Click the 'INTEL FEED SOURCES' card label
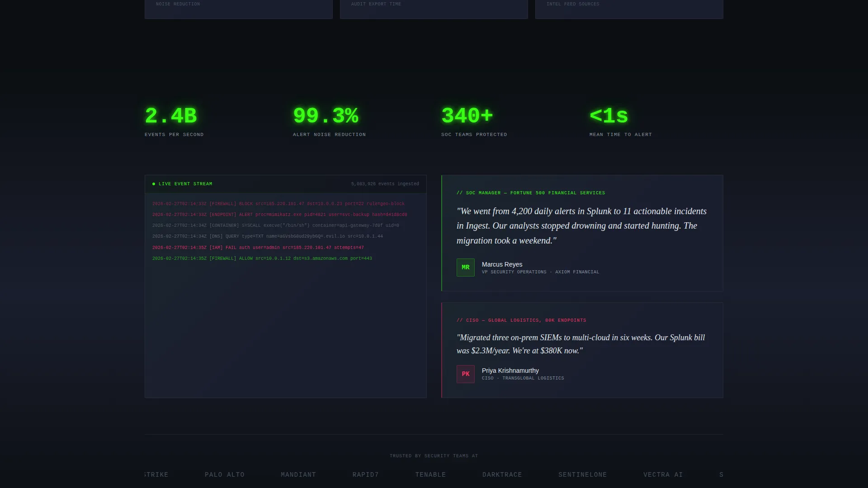This screenshot has width=868, height=488. point(573,4)
